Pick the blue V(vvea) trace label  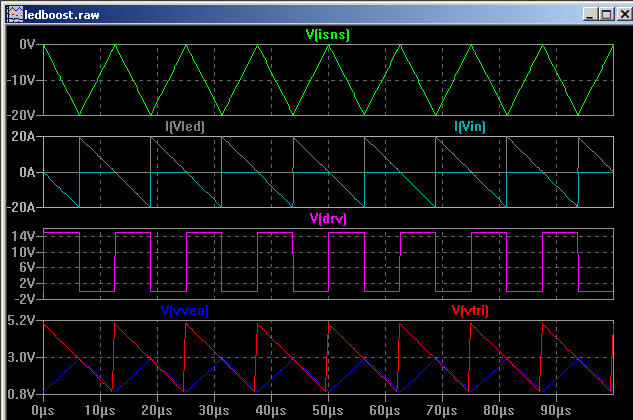(185, 310)
